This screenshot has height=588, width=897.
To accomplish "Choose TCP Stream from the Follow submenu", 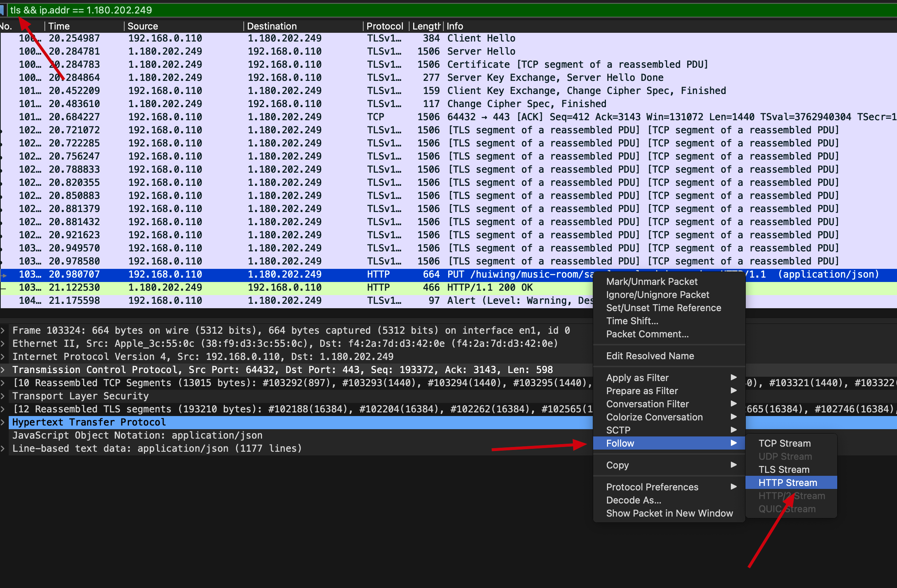I will click(x=784, y=443).
